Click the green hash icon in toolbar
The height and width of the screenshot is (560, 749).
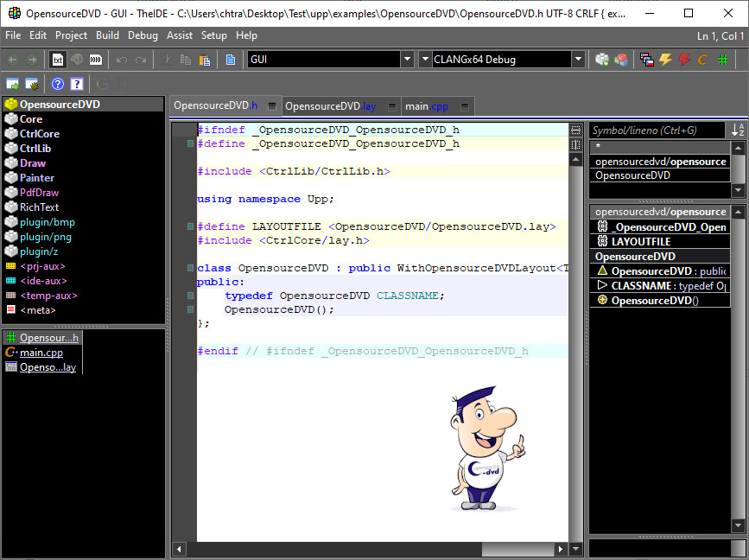722,60
